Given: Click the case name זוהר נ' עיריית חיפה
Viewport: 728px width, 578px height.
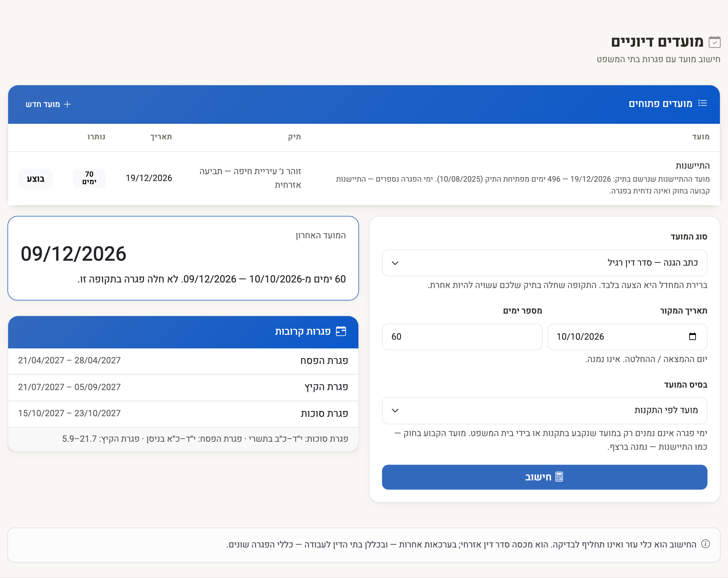Looking at the screenshot, I should tap(250, 178).
